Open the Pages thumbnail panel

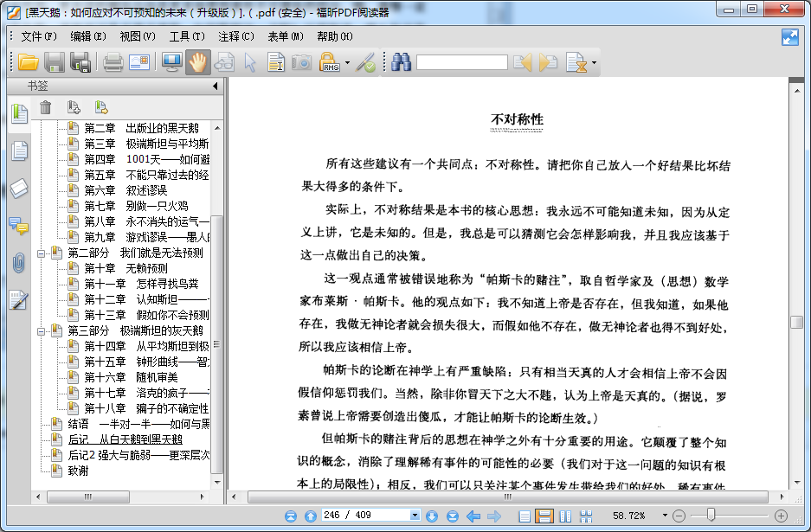coord(19,151)
